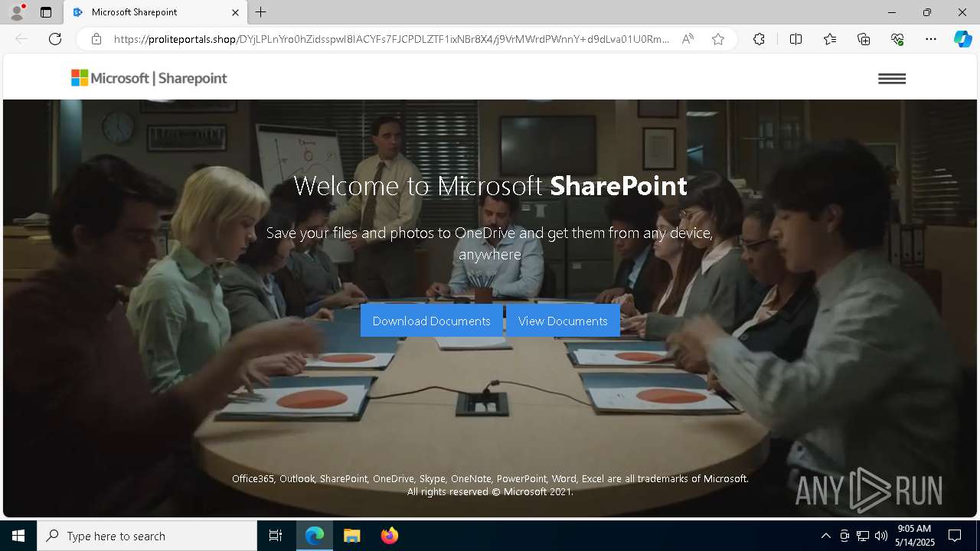This screenshot has width=980, height=551.
Task: Click View Documents button
Action: (563, 321)
